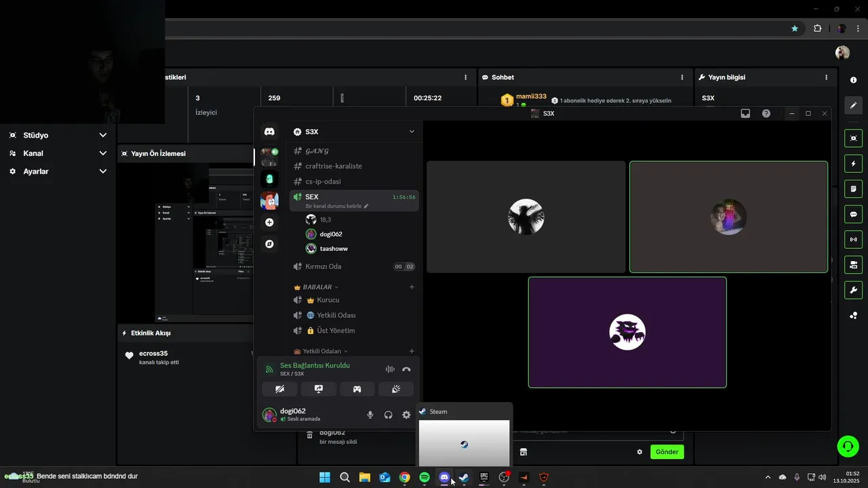Screen dimensions: 868x488
Task: Open the Steam taskbar preview thumbnail
Action: pyautogui.click(x=464, y=443)
